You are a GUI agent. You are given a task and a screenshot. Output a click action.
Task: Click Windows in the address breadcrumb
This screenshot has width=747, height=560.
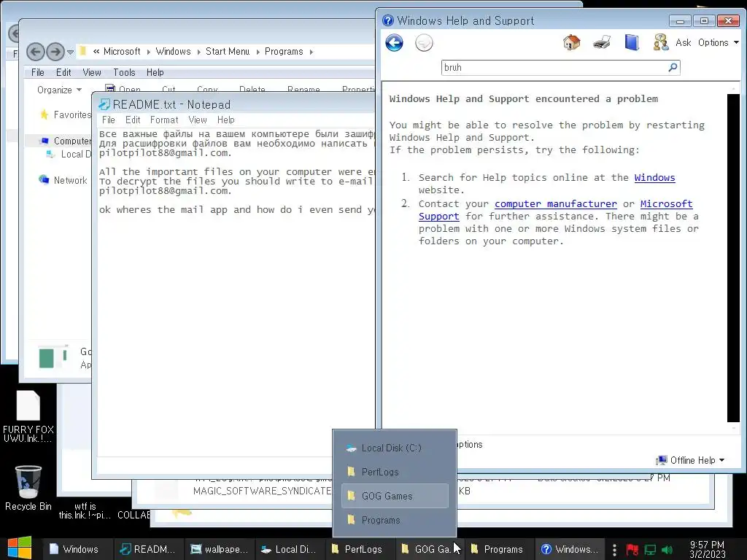[173, 52]
